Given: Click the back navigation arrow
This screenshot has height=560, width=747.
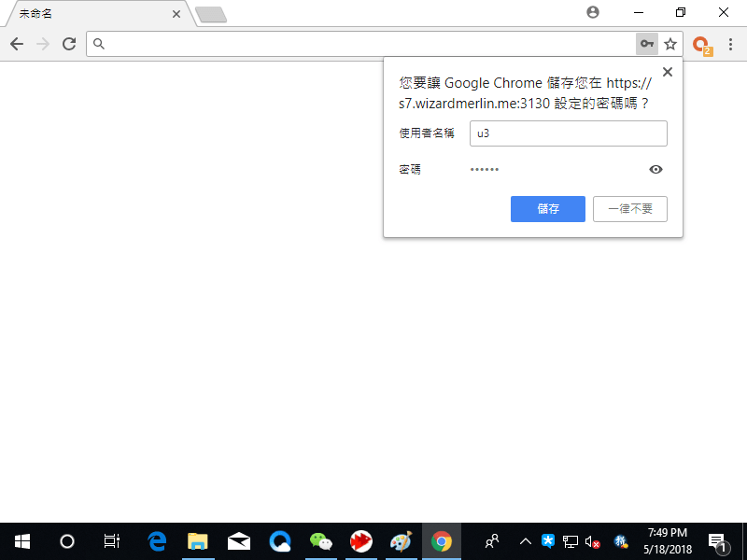Looking at the screenshot, I should (17, 44).
